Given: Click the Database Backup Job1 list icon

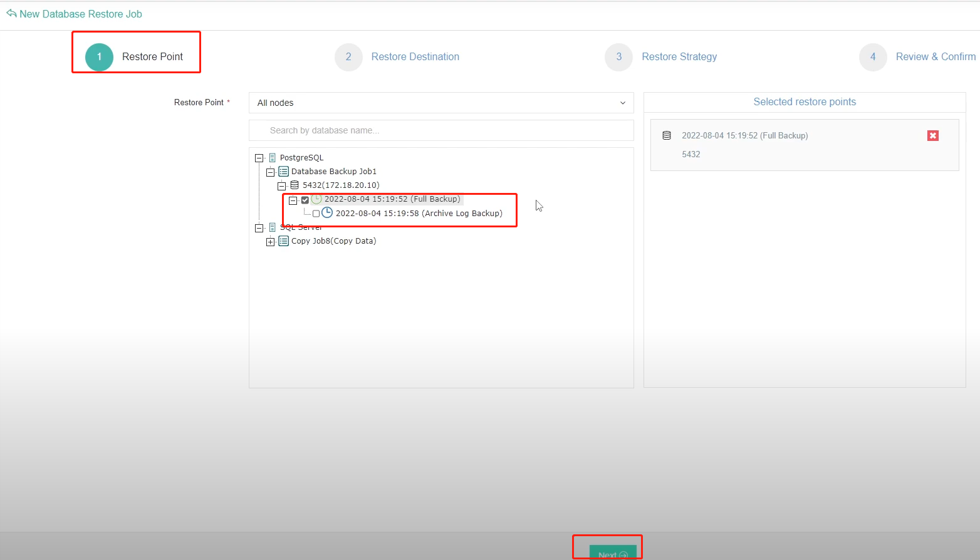Looking at the screenshot, I should coord(283,172).
